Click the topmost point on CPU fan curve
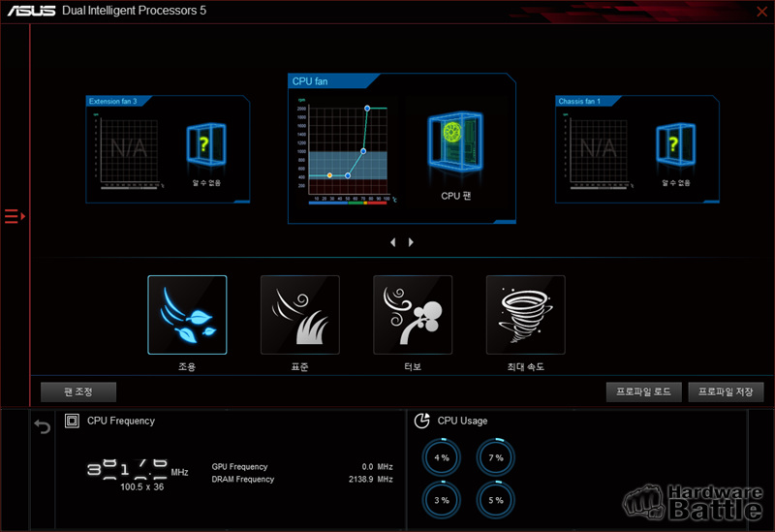Image resolution: width=775 pixels, height=532 pixels. coord(367,108)
